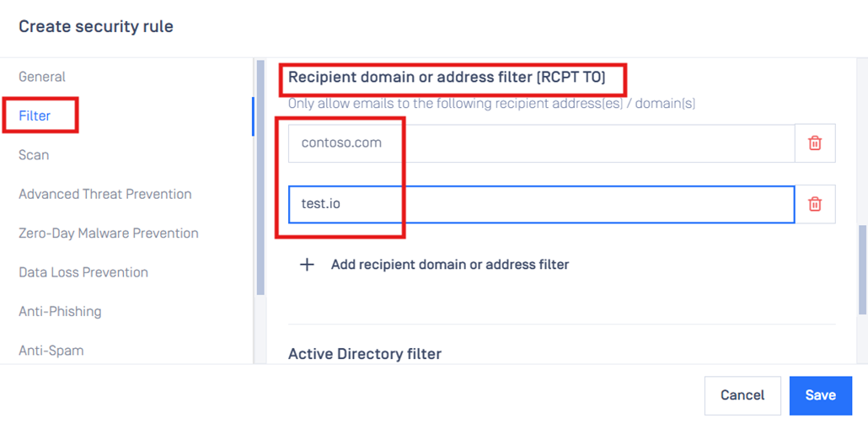Focus the contoso.com input field
868x424 pixels.
point(541,143)
